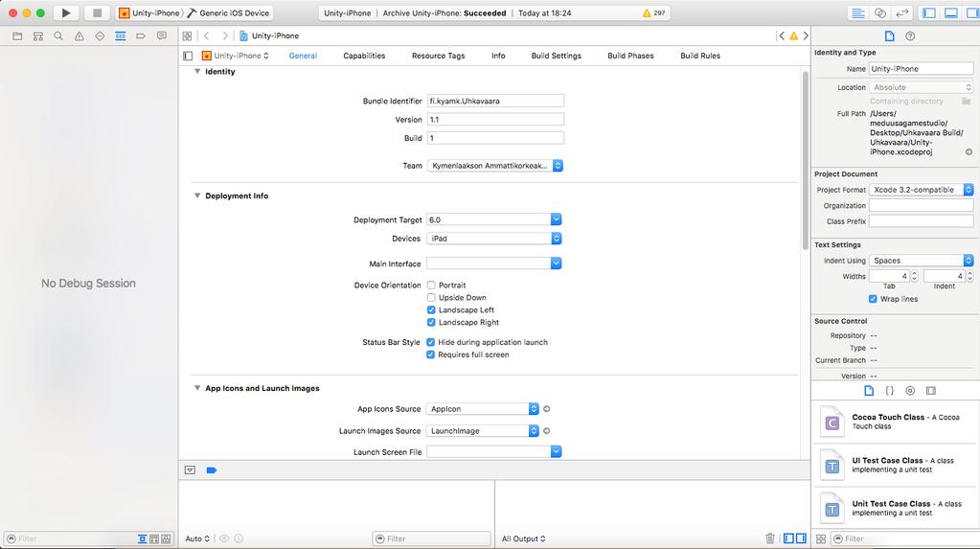Click the Tab width stepper
Viewport: 980px width, 549px height.
click(x=914, y=276)
